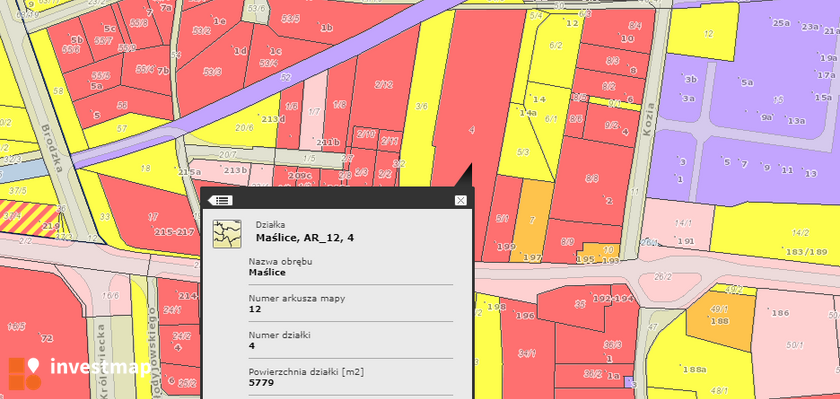
Task: Select yellow parcel 20/6
Action: click(244, 127)
